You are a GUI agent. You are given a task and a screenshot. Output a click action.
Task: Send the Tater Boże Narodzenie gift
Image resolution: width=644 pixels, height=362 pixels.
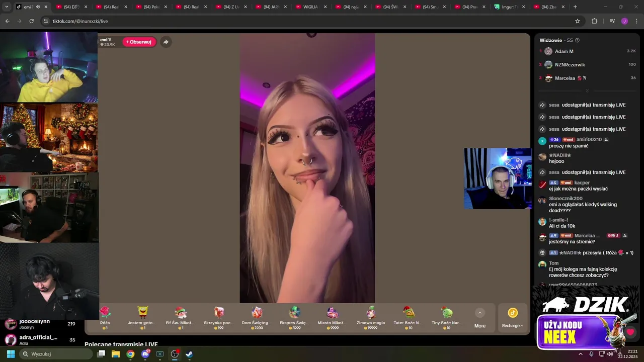(x=408, y=318)
